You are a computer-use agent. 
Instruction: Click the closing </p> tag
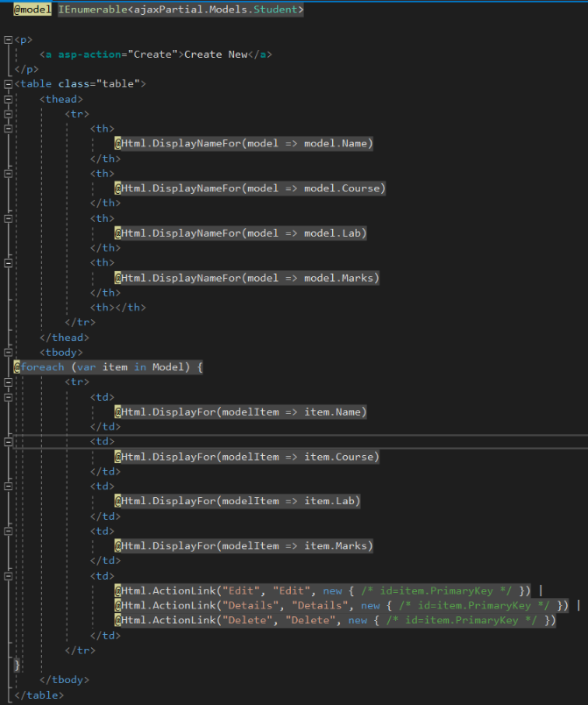(26, 69)
